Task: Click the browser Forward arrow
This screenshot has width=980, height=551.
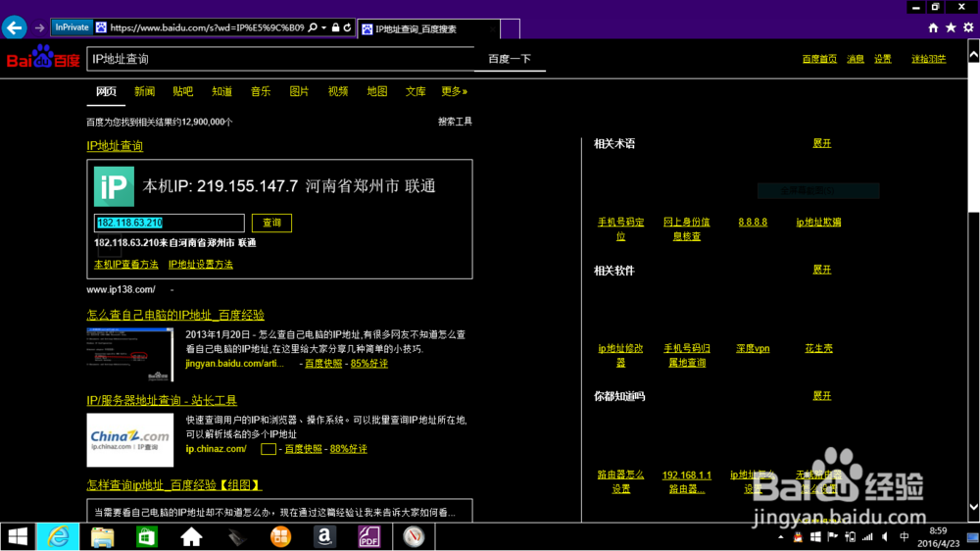Action: (x=39, y=28)
